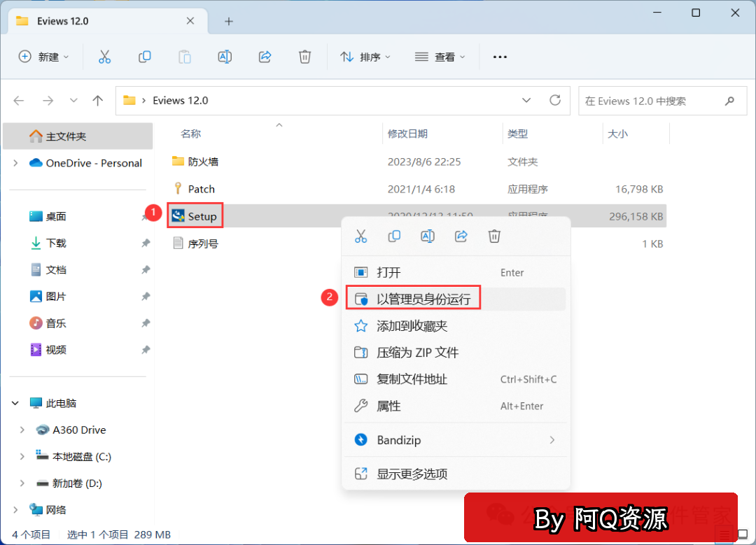This screenshot has width=756, height=545.
Task: Click the Up one level arrow
Action: pos(98,101)
